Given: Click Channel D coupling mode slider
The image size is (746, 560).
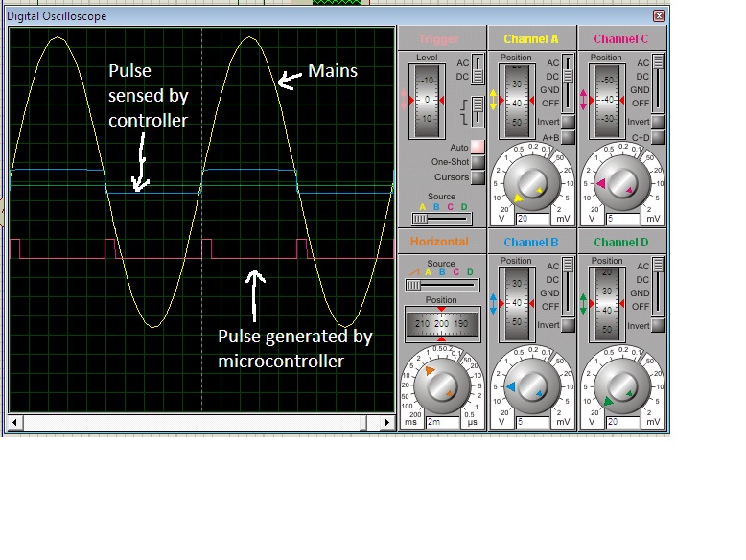Looking at the screenshot, I should (658, 287).
